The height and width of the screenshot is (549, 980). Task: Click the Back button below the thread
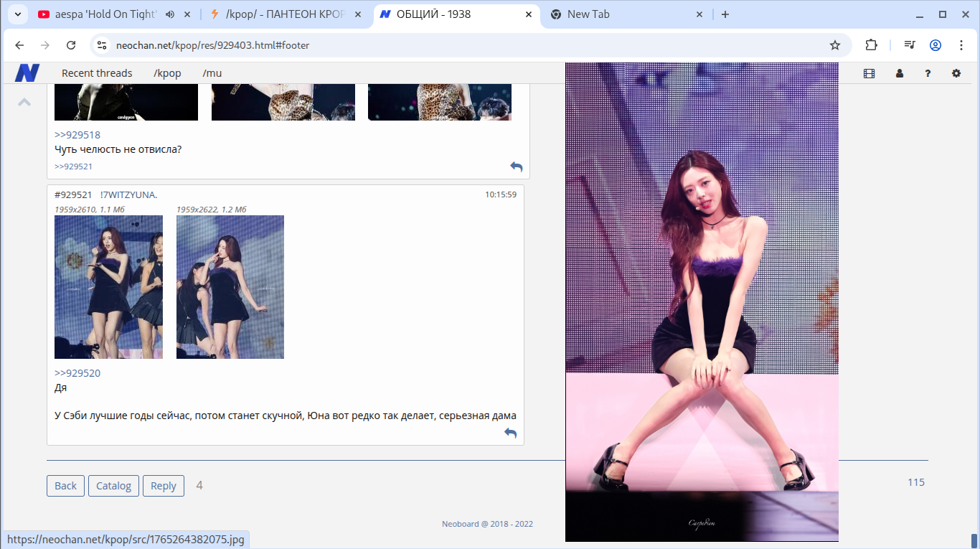click(65, 486)
